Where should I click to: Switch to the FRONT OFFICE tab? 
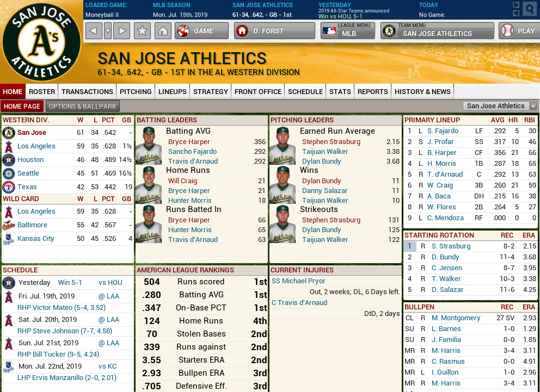pyautogui.click(x=258, y=91)
